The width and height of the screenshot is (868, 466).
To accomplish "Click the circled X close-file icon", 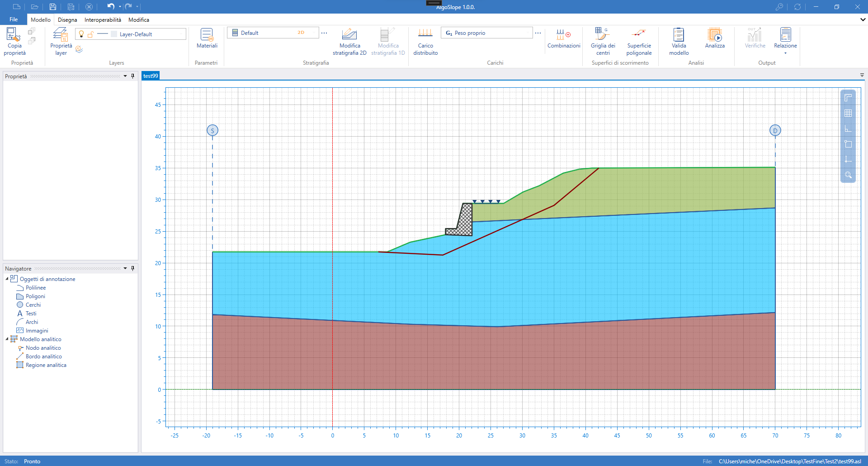I will pyautogui.click(x=89, y=7).
